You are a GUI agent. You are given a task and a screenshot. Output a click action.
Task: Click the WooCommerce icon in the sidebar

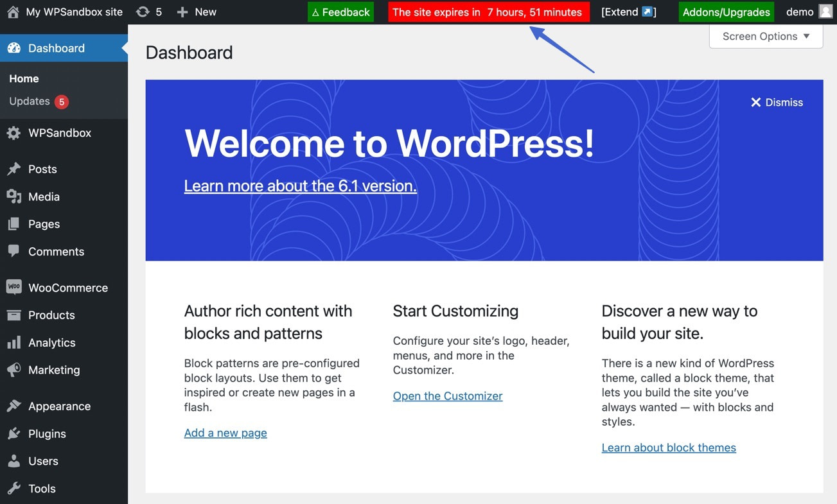(13, 287)
